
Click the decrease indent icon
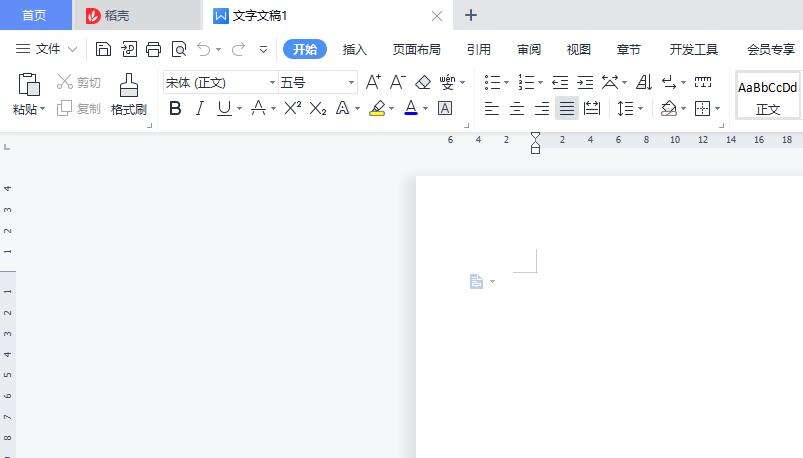click(560, 82)
